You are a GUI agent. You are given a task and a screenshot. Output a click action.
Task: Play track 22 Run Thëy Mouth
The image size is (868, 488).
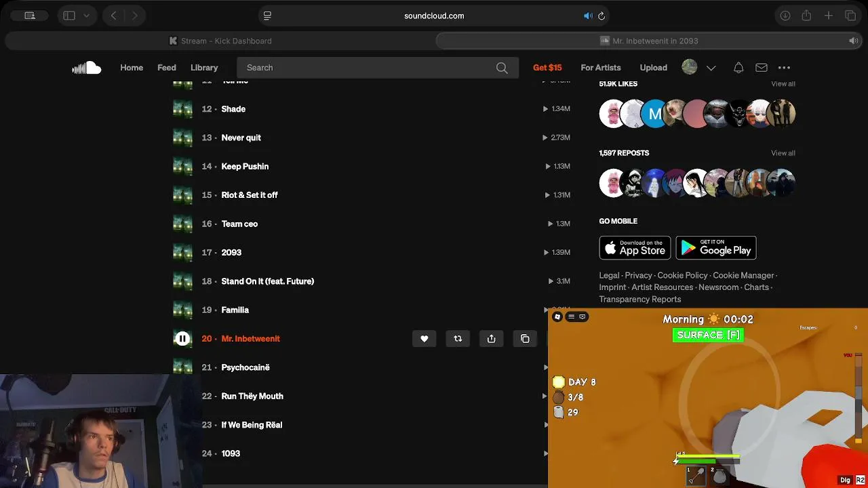click(252, 396)
